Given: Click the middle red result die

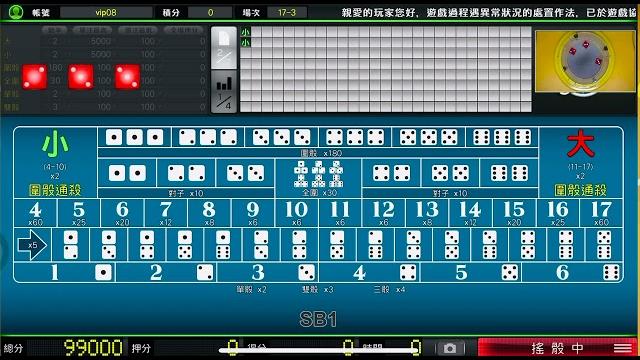Looking at the screenshot, I should click(x=81, y=77).
